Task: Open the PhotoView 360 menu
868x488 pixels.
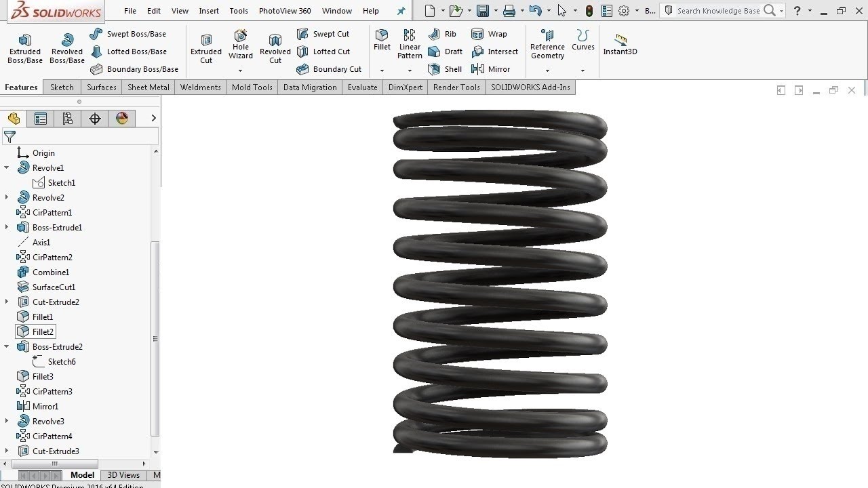Action: 285,11
